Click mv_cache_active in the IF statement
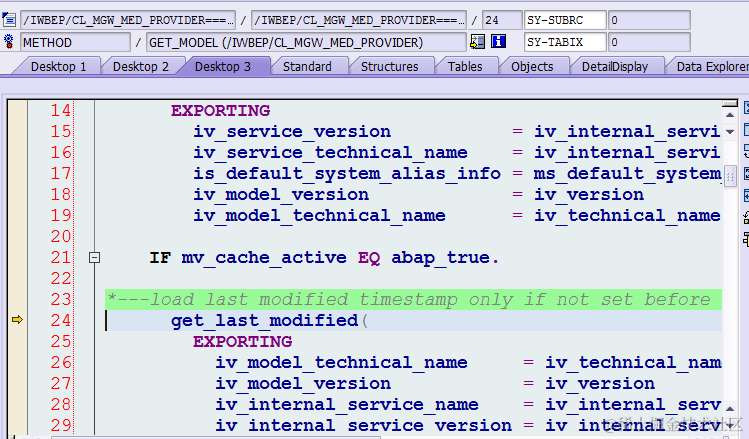Image resolution: width=749 pixels, height=439 pixels. [x=264, y=258]
